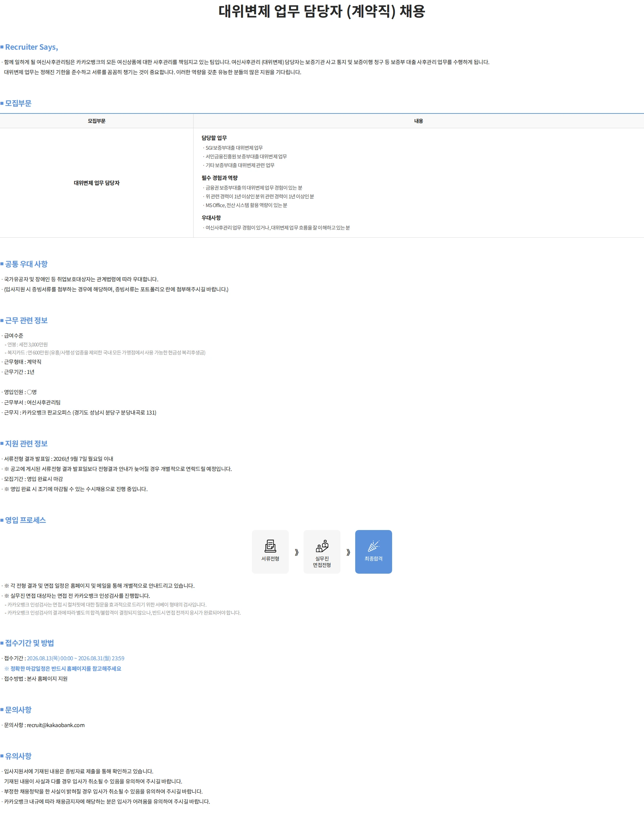Click the 최종합격 party popper icon
The image size is (644, 813).
(x=373, y=546)
